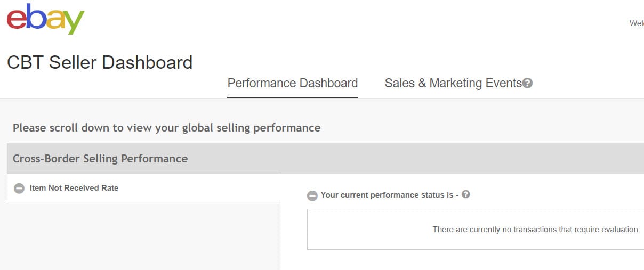Screen dimensions: 644x270
Task: Click the Cross-Border Selling Performance header
Action: pos(100,159)
